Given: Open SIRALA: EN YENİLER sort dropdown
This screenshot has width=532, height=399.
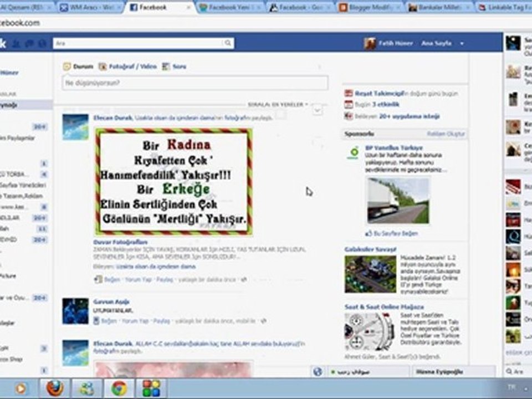Looking at the screenshot, I should 278,105.
